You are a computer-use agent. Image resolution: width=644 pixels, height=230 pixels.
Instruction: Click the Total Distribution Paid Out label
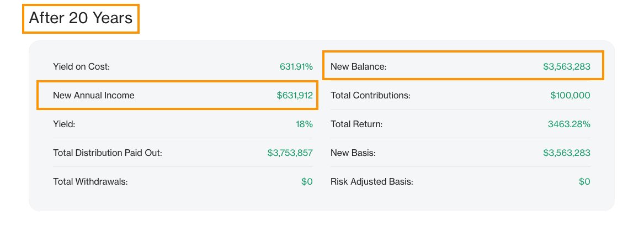pos(108,153)
